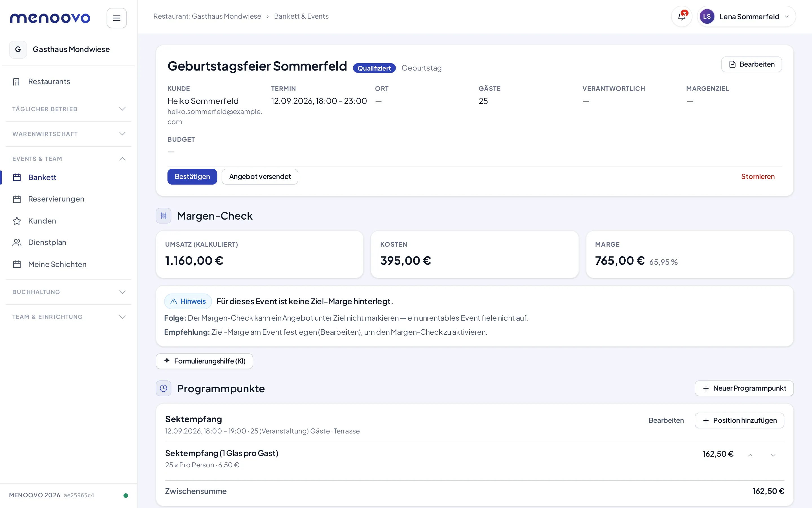
Task: Open Kunden in the sidebar
Action: (x=69, y=221)
